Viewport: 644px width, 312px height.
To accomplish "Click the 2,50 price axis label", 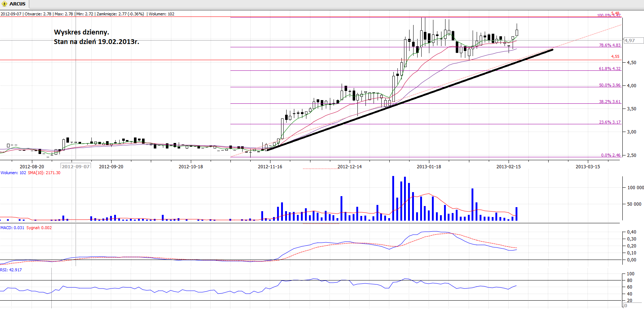I will [632, 155].
